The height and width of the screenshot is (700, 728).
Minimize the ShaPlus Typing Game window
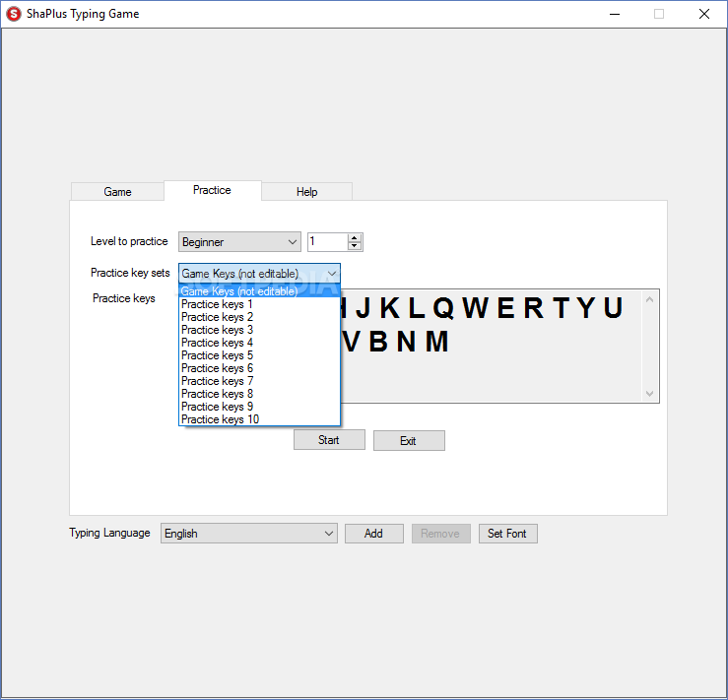(x=615, y=14)
